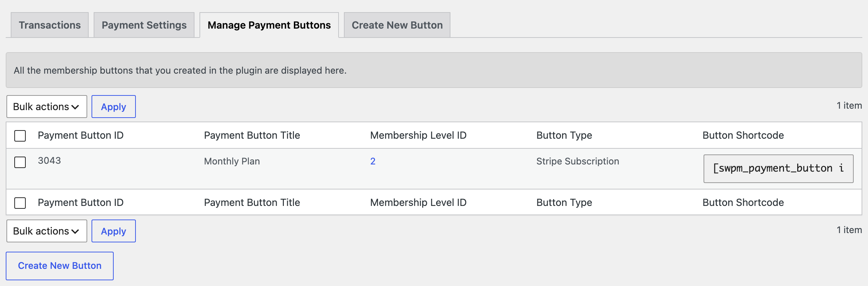The image size is (868, 286).
Task: Click the bottom '1 item' count
Action: pos(849,230)
